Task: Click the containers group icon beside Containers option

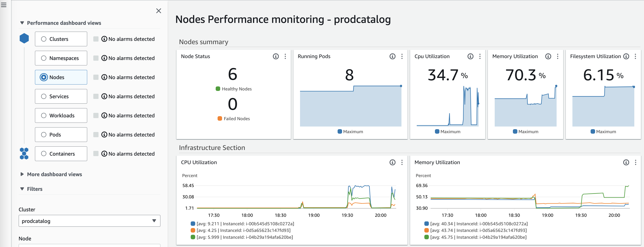Action: [x=24, y=153]
